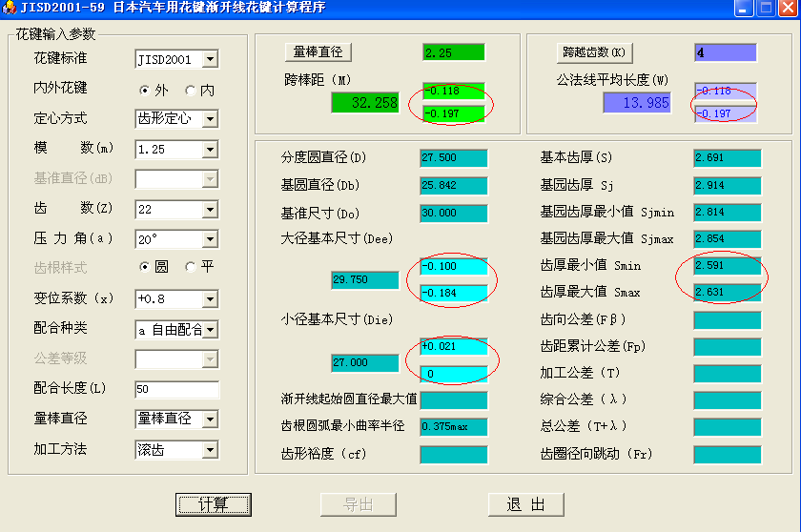Open the 量棒直径 dropdown at bottom left
The width and height of the screenshot is (801, 532).
210,419
